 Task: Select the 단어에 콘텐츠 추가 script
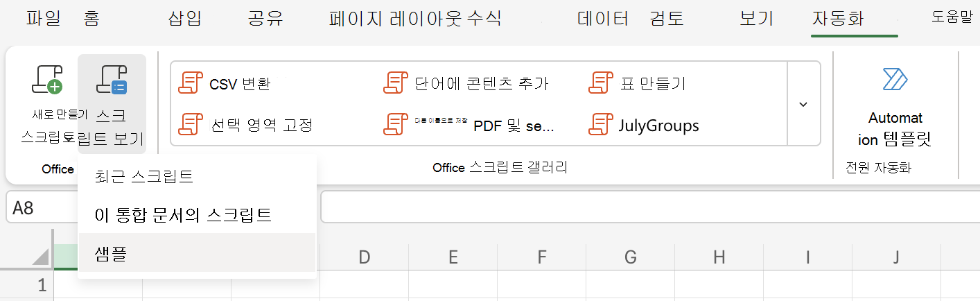(x=466, y=84)
